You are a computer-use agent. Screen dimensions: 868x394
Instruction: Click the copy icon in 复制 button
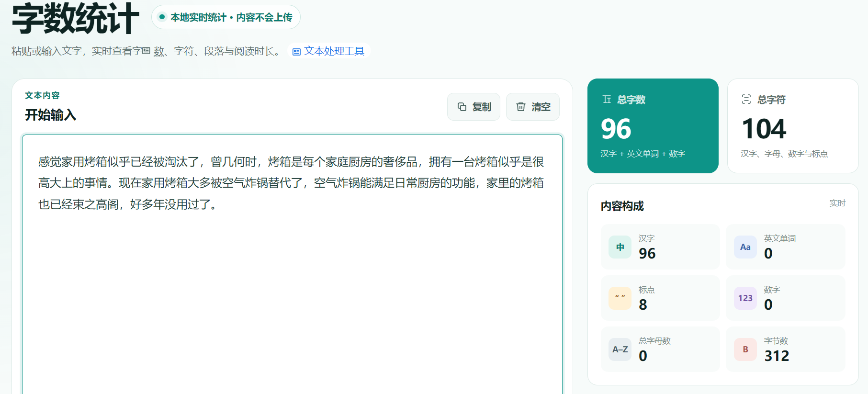point(462,107)
